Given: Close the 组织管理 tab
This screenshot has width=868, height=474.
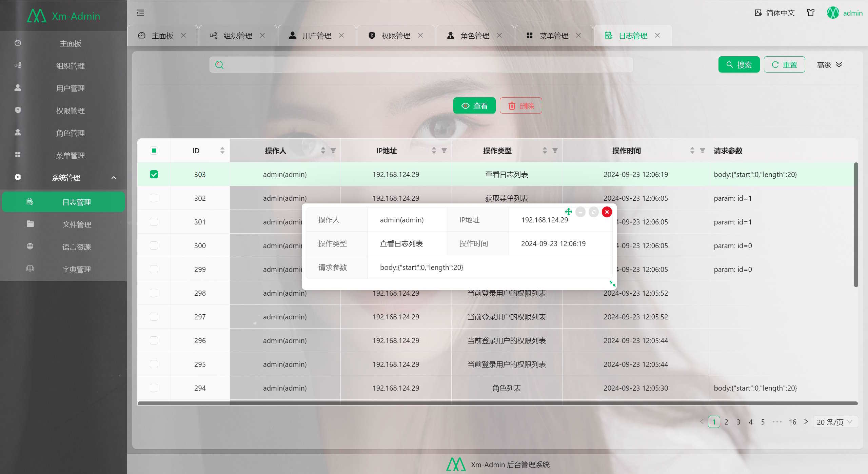Looking at the screenshot, I should click(262, 35).
